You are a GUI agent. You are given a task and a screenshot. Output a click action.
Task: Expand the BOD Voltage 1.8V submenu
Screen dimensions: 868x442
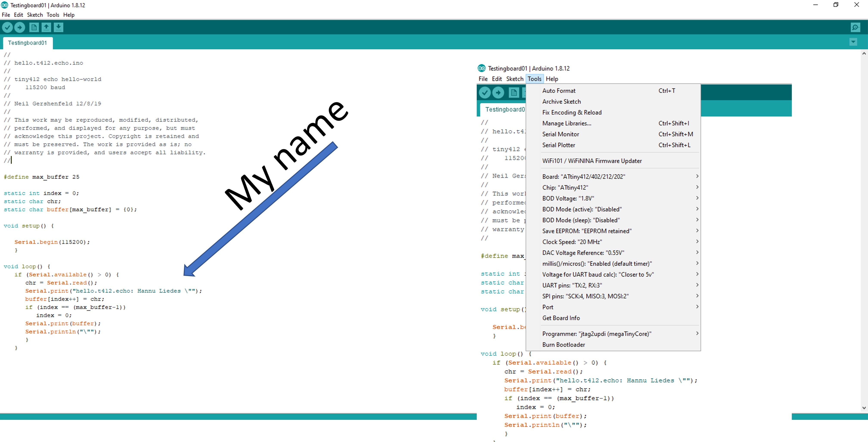click(x=613, y=198)
